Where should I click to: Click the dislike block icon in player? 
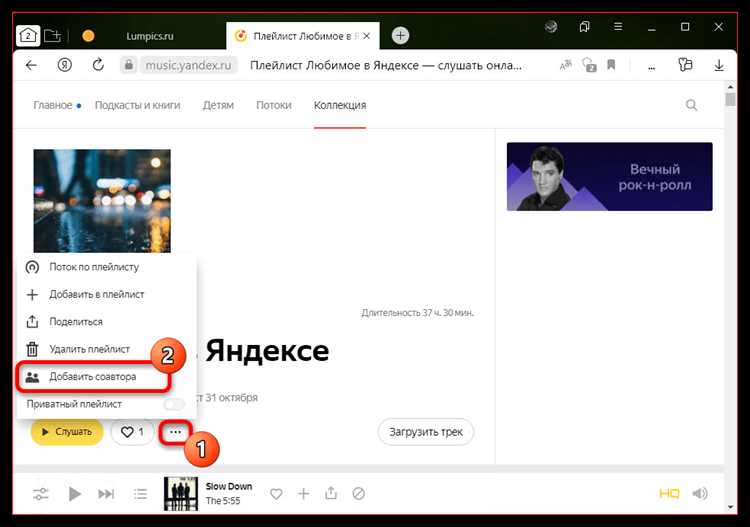tap(358, 494)
